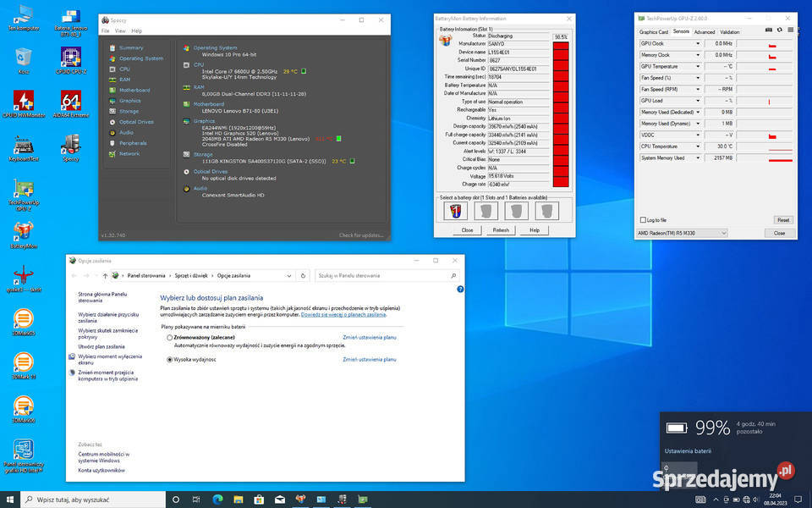Click Szukaj w Panelu sterowania search field

tap(387, 276)
